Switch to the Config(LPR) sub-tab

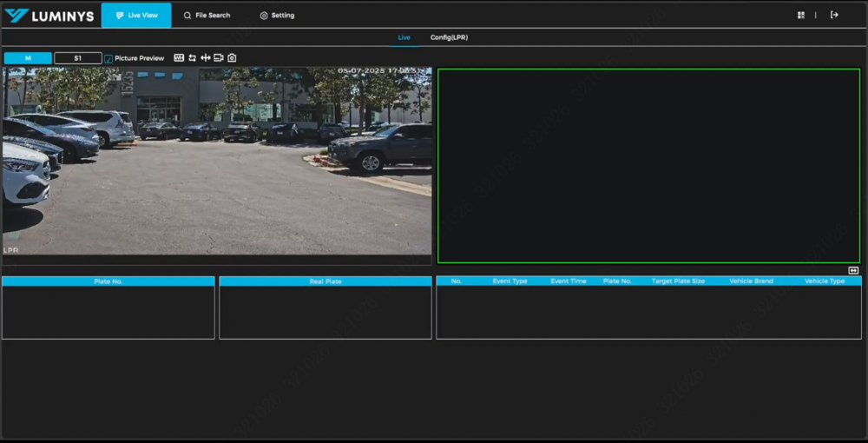click(449, 37)
